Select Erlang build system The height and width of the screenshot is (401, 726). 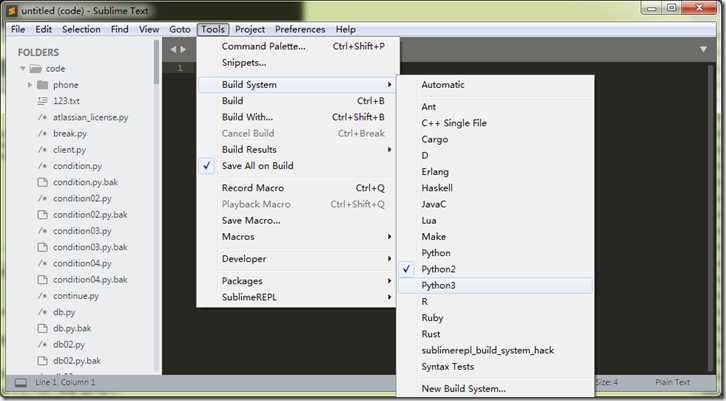click(x=495, y=172)
